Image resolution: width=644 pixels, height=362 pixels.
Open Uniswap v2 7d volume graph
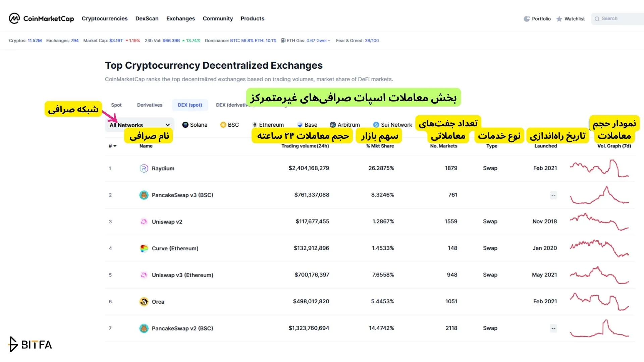599,222
